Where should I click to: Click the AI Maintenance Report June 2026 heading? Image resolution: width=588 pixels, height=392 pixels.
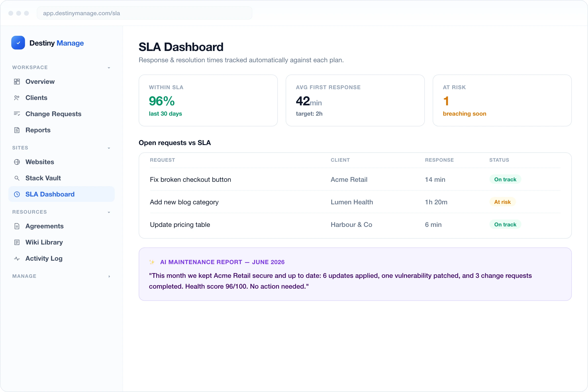coord(222,262)
